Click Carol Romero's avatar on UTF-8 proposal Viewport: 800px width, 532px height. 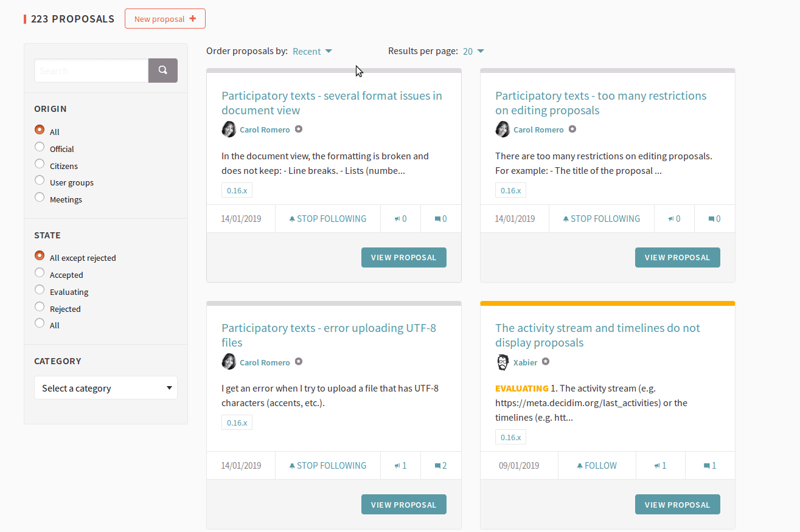click(x=229, y=362)
